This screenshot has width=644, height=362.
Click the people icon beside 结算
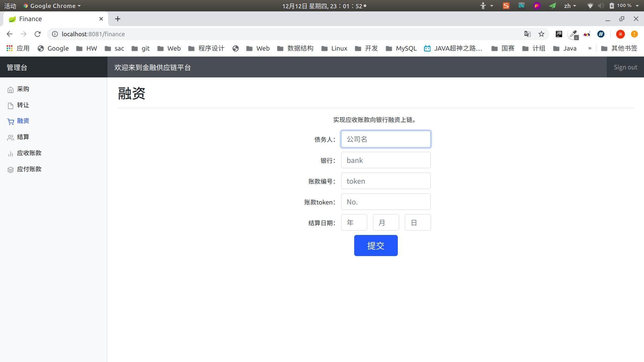click(x=10, y=137)
